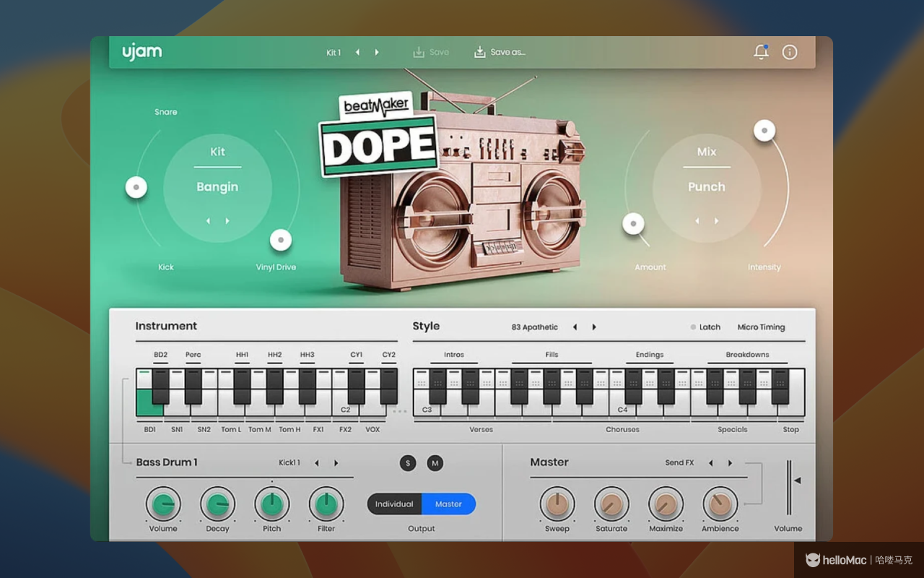
Task: Click the Save as icon
Action: click(479, 52)
